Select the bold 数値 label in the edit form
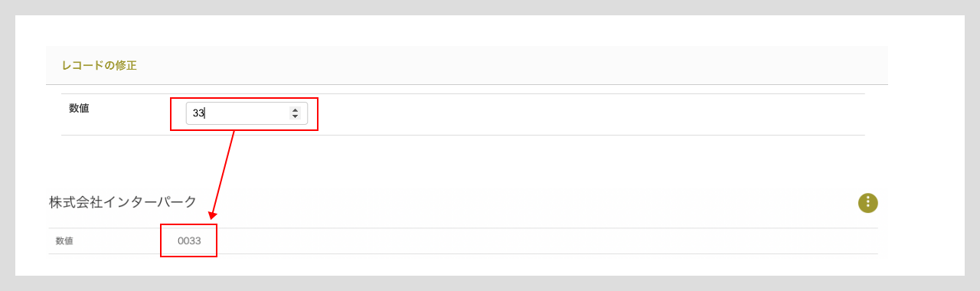Viewport: 980px width, 291px height. 79,109
